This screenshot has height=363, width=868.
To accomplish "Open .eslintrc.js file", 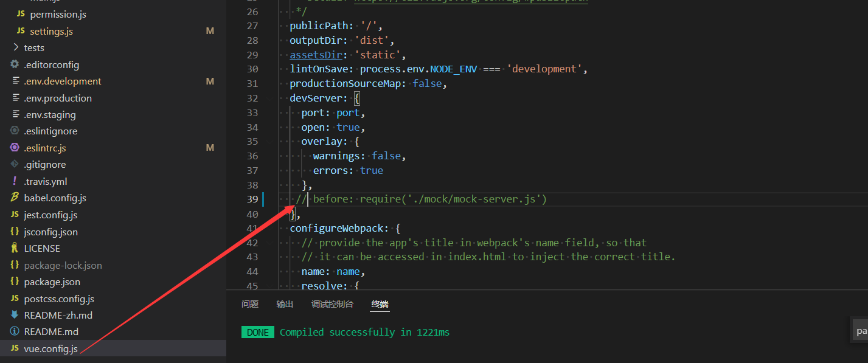I will (45, 148).
